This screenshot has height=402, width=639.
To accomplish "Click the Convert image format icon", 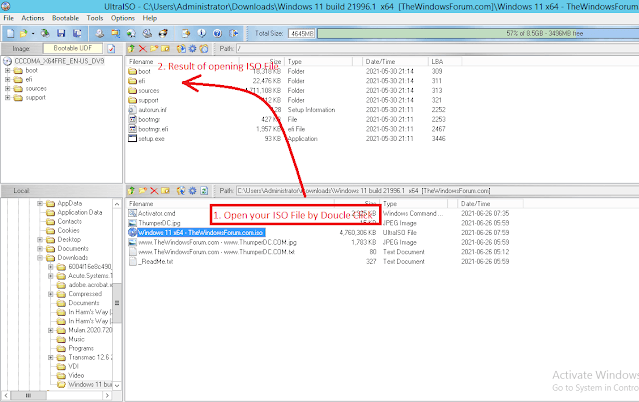I will (x=115, y=33).
